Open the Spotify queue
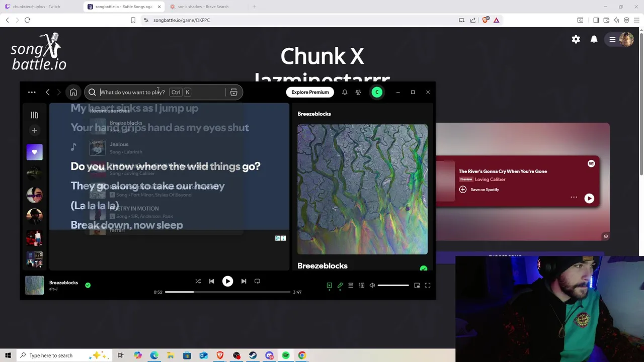Viewport: 644px width, 362px height. (351, 285)
